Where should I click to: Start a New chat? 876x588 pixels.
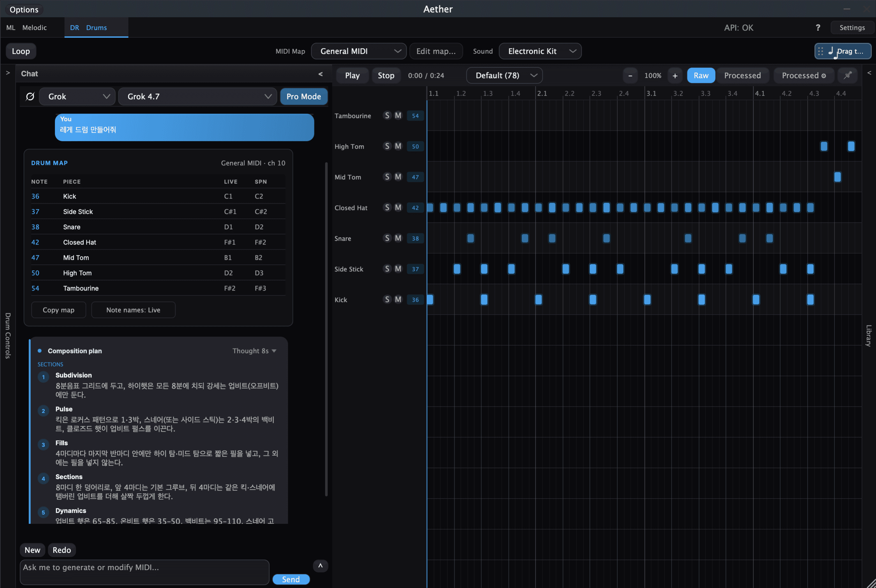coord(32,550)
